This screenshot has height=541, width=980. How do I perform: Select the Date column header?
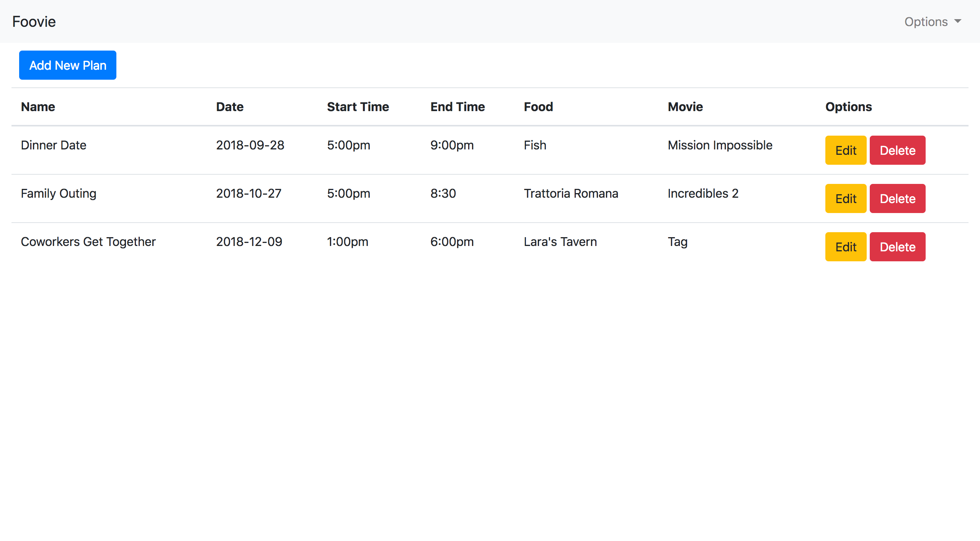[230, 107]
